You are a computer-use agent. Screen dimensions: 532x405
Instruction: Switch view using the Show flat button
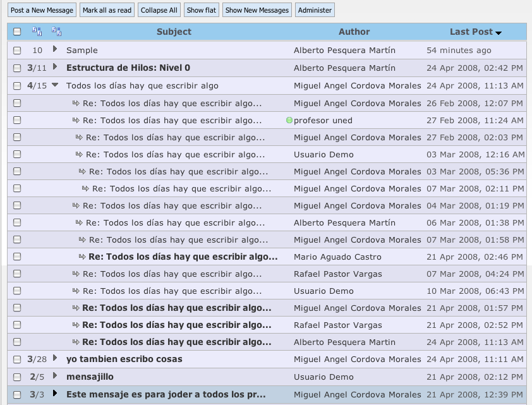coord(200,10)
